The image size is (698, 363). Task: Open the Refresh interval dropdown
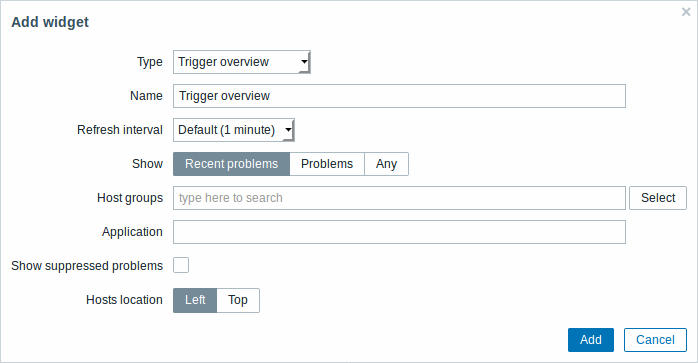point(234,130)
